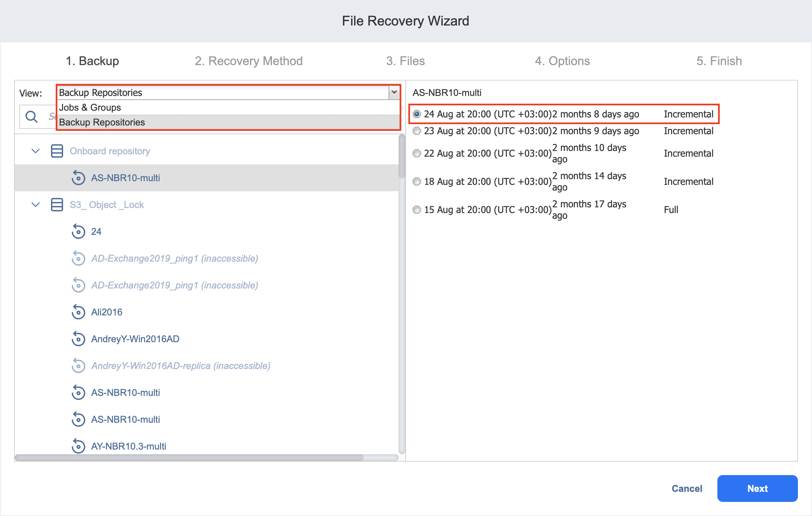Click the restore point icon next to AS-NBR10-multi
Viewport: 812px width, 516px height.
[78, 178]
